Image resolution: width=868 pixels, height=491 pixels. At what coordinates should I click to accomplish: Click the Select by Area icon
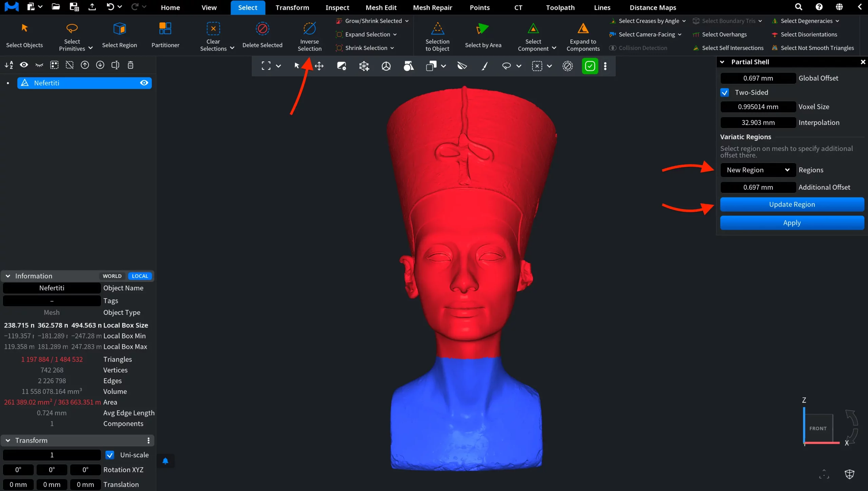click(482, 29)
